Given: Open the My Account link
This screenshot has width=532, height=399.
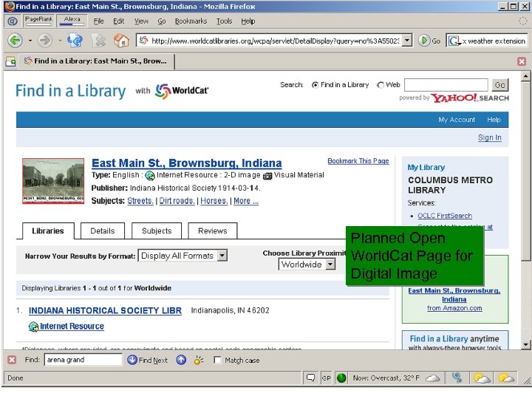Looking at the screenshot, I should tap(457, 120).
